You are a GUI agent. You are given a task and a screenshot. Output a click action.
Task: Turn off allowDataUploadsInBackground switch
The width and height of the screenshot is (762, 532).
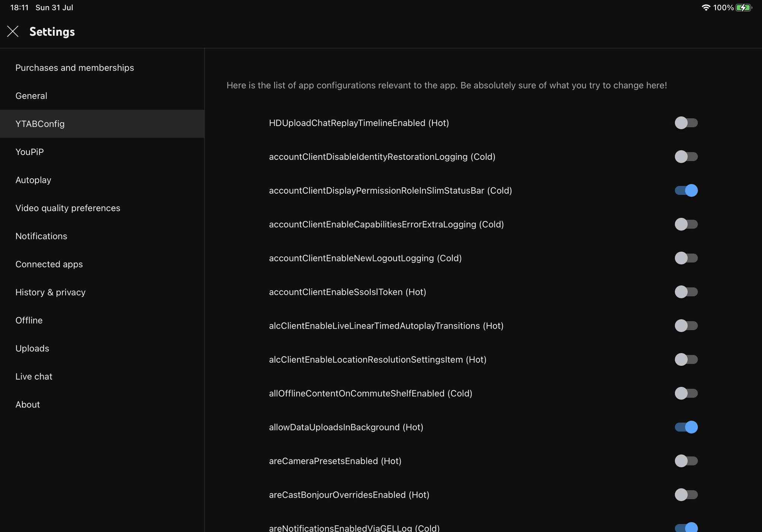[x=686, y=427]
